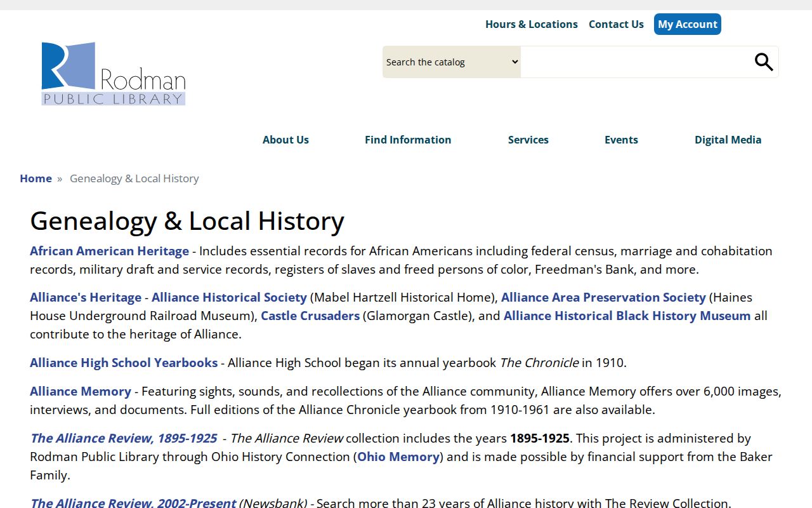812x508 pixels.
Task: Open the Digital Media menu
Action: (728, 140)
